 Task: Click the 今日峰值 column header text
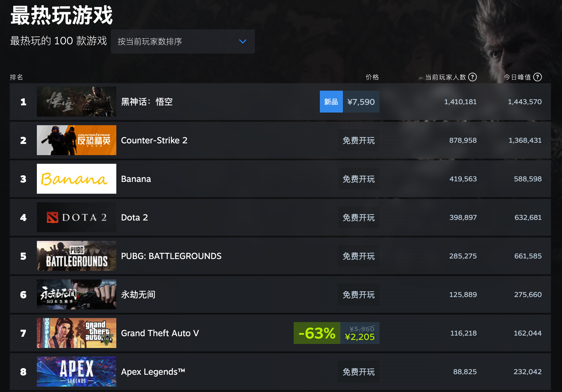(x=517, y=77)
